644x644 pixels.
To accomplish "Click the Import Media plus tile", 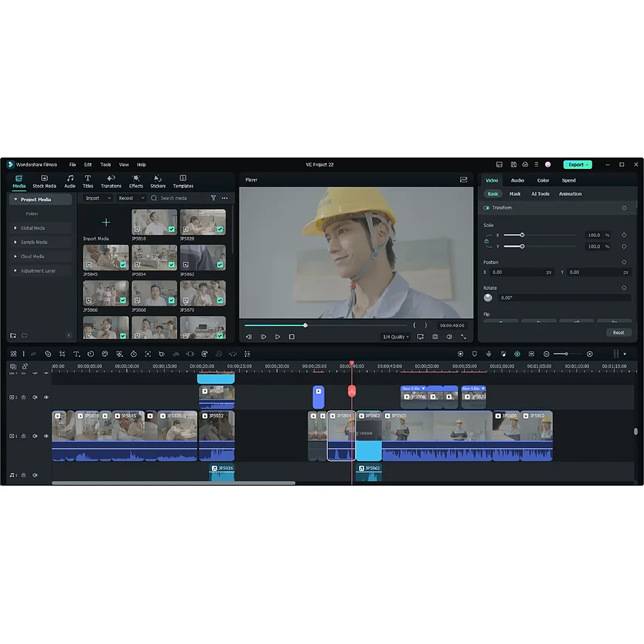I will (x=106, y=223).
